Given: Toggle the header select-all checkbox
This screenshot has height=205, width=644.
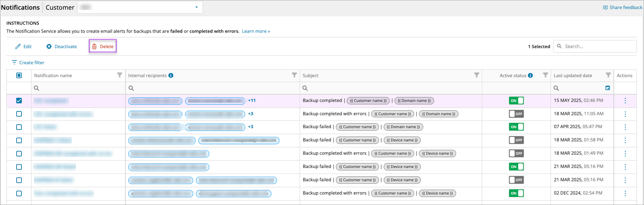Looking at the screenshot, I should coord(19,75).
